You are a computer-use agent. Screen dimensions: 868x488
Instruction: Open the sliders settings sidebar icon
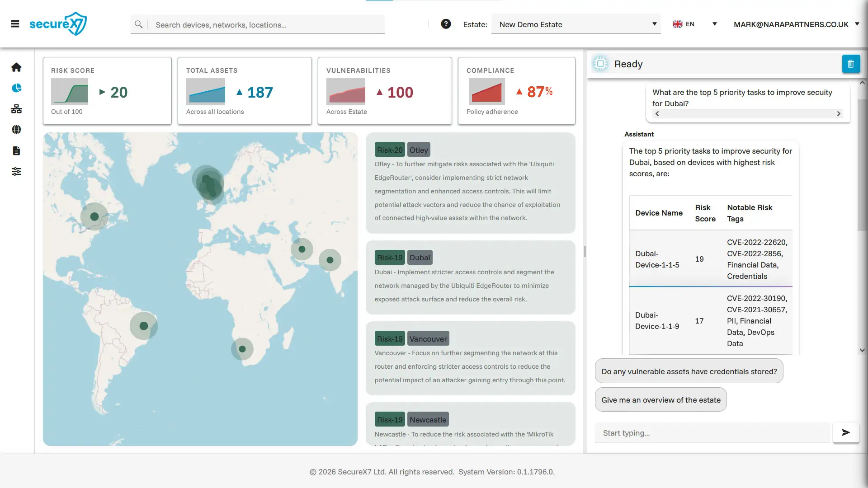tap(16, 171)
